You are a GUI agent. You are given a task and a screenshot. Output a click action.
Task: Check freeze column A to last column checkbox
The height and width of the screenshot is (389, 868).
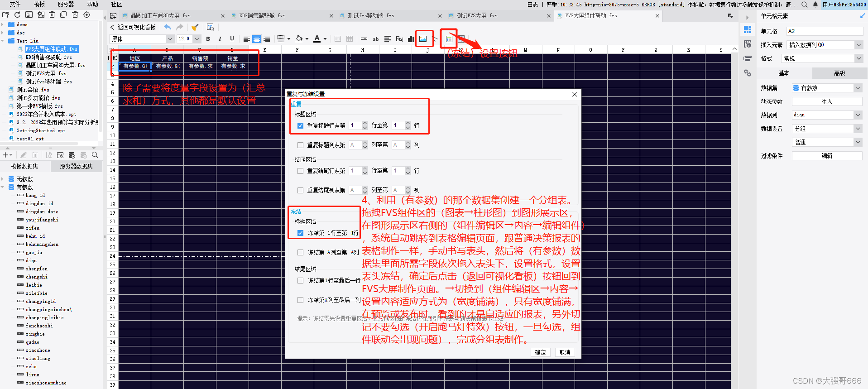pos(301,300)
